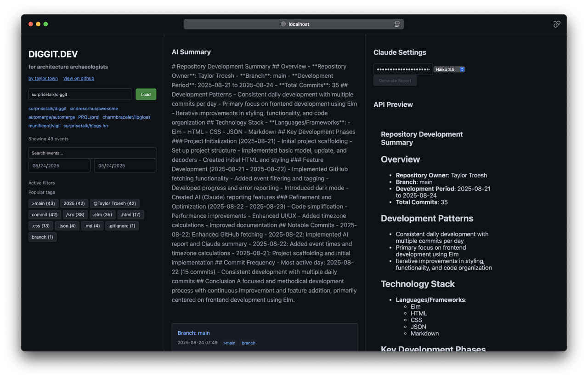This screenshot has height=379, width=588.
Task: Load the sindresorhus/awesome repository suggestion
Action: pyautogui.click(x=94, y=109)
